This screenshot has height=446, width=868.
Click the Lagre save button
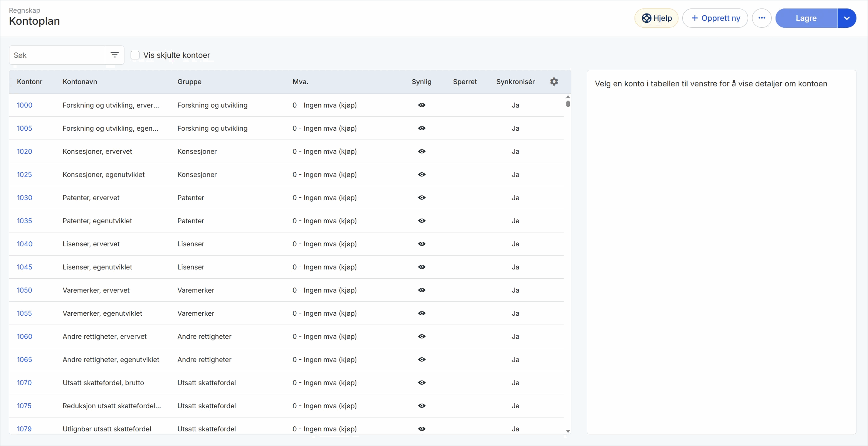click(x=806, y=18)
